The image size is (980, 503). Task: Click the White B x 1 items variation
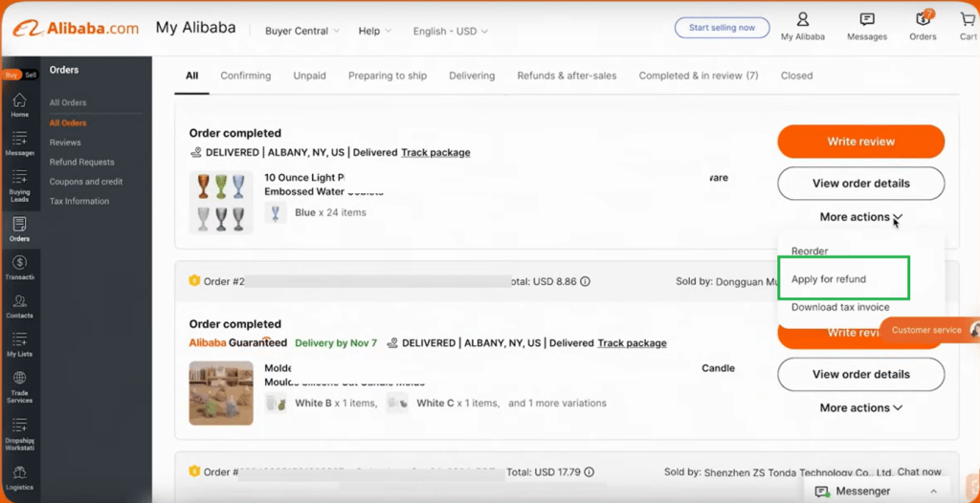click(336, 403)
